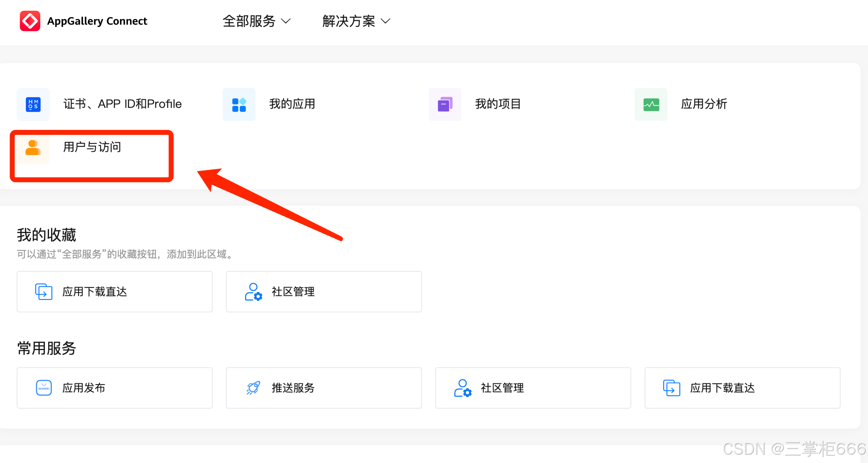Click the orange 用户与访问 person icon

pyautogui.click(x=33, y=148)
